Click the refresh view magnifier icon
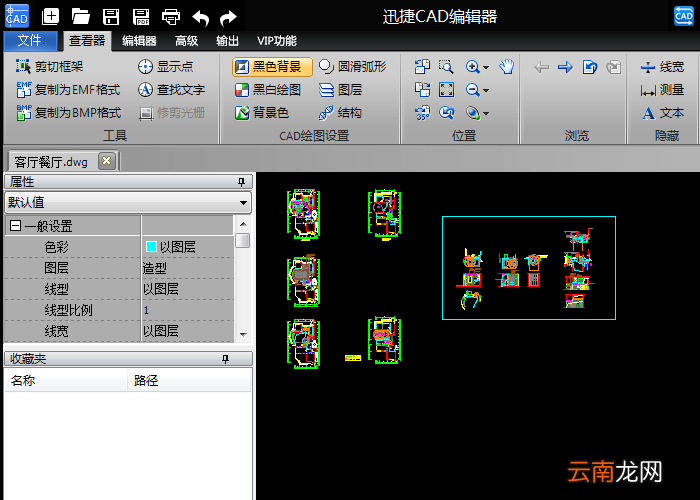Screen dimensions: 700x500 coord(446,113)
